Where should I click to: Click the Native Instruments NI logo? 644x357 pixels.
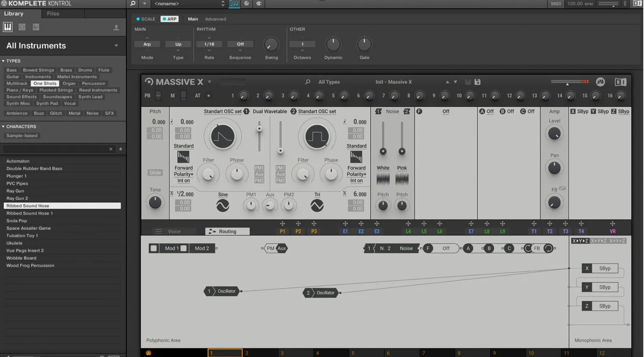(x=620, y=82)
